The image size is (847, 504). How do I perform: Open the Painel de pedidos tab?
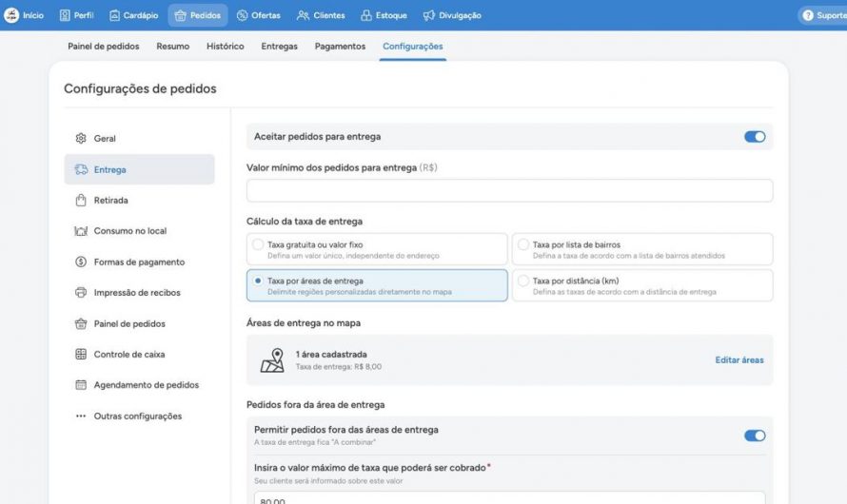coord(104,47)
